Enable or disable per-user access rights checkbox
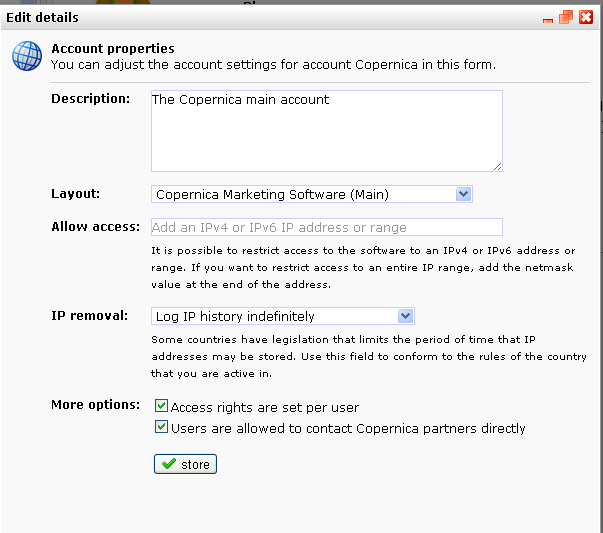 (161, 407)
